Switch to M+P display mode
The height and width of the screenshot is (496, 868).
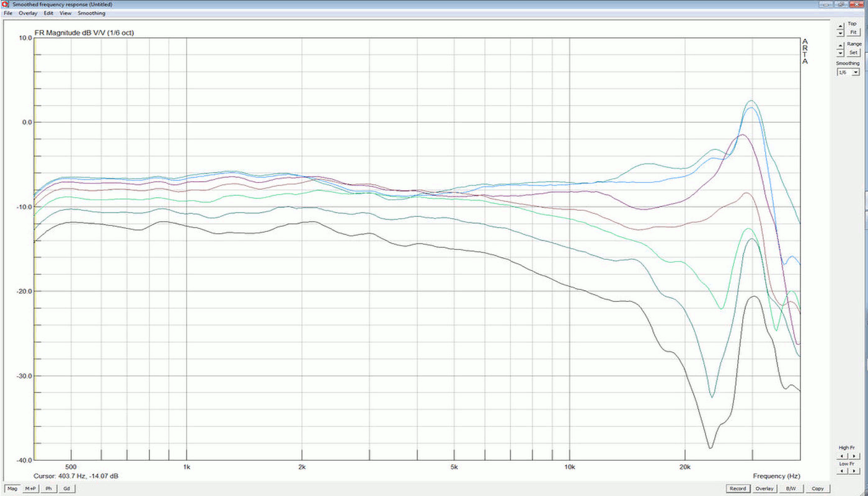(x=30, y=489)
